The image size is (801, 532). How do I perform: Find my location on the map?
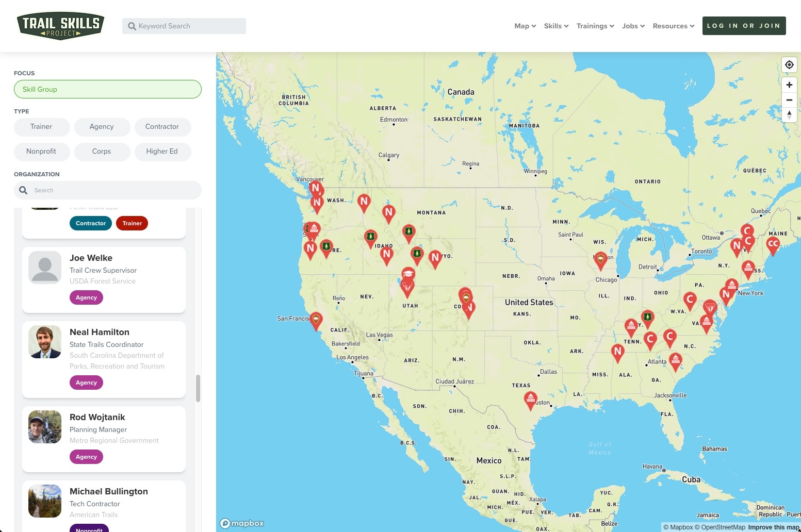coord(789,65)
